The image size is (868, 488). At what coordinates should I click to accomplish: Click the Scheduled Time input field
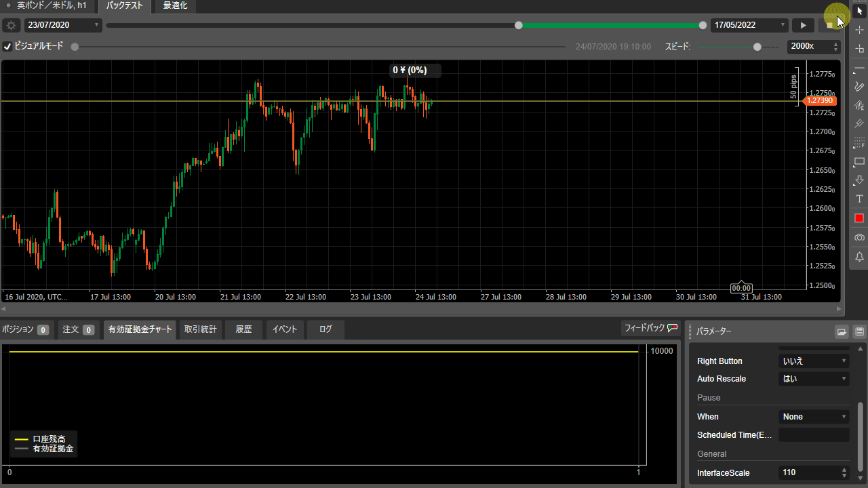click(x=814, y=435)
